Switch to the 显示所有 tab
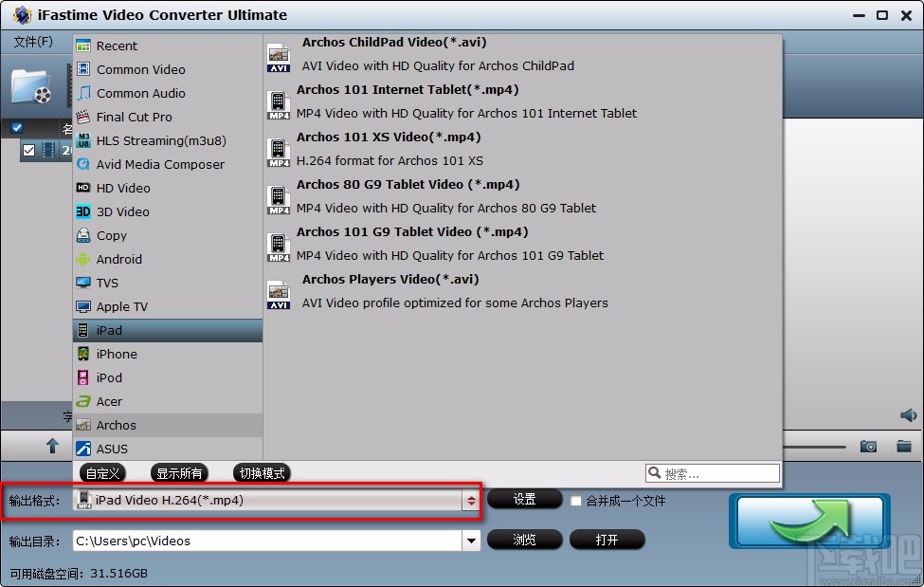This screenshot has height=587, width=924. 179,472
